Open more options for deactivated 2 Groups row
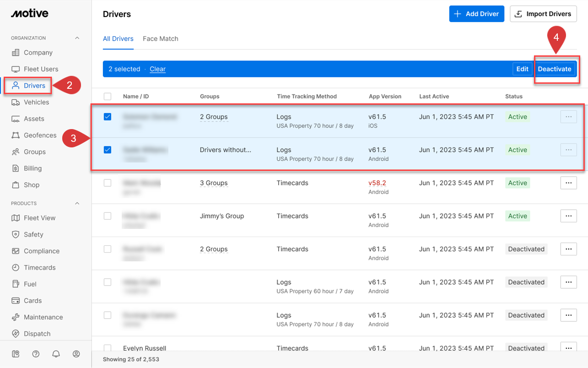588x368 pixels. 568,249
